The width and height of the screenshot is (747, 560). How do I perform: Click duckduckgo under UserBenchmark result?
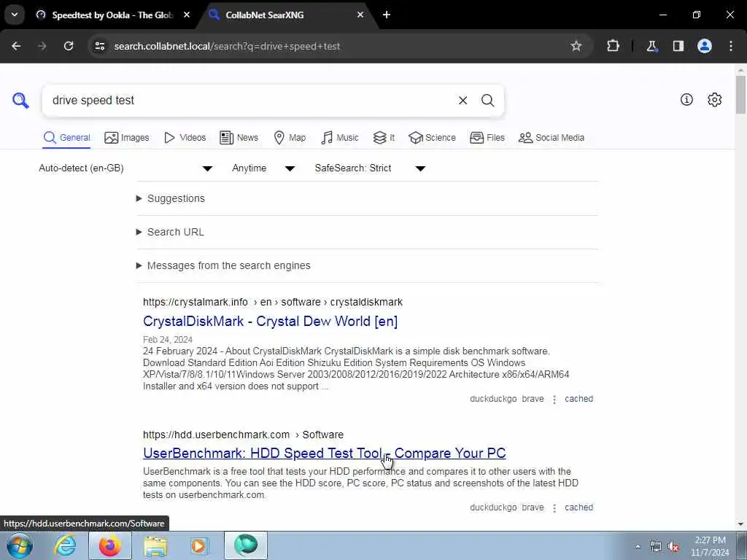tap(493, 507)
